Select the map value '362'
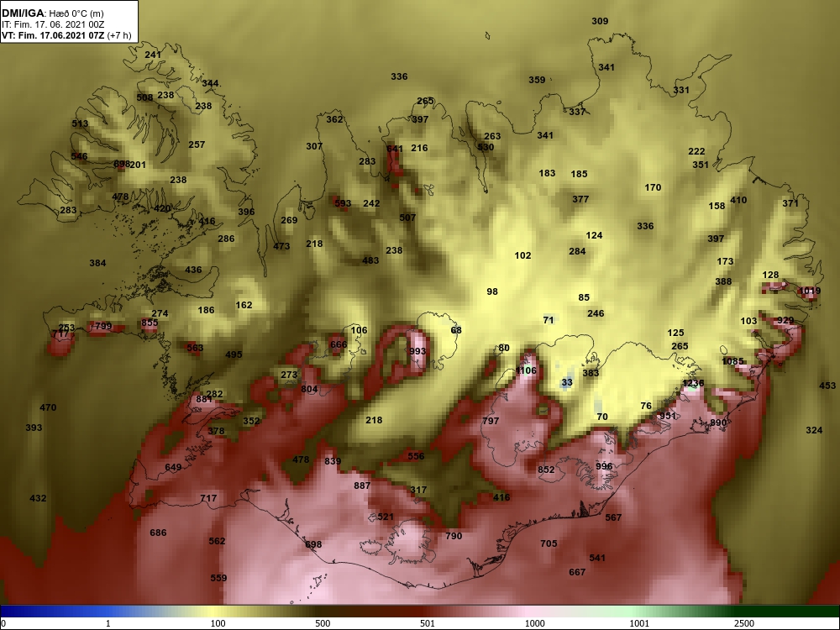 pyautogui.click(x=334, y=119)
